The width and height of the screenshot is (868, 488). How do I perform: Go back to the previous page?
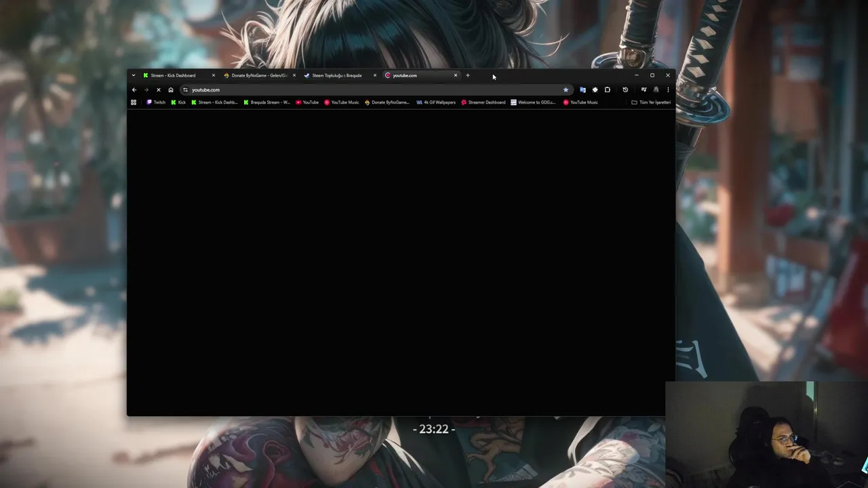click(x=134, y=89)
